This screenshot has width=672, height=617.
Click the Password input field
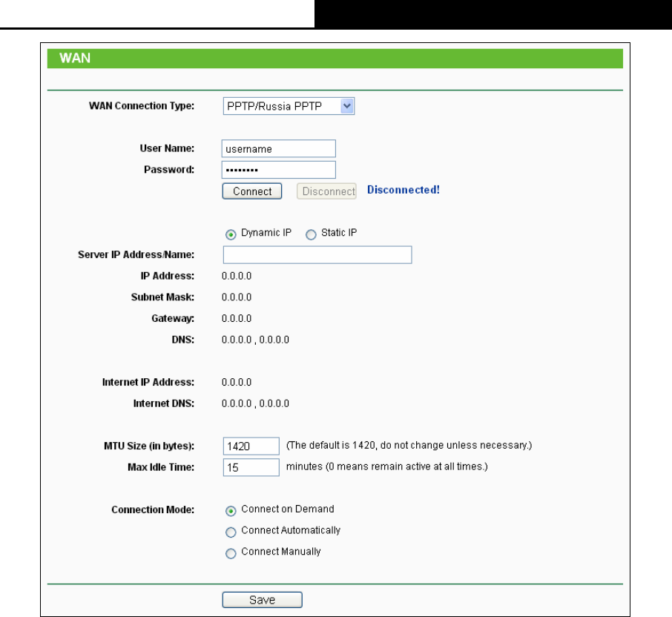pos(279,170)
